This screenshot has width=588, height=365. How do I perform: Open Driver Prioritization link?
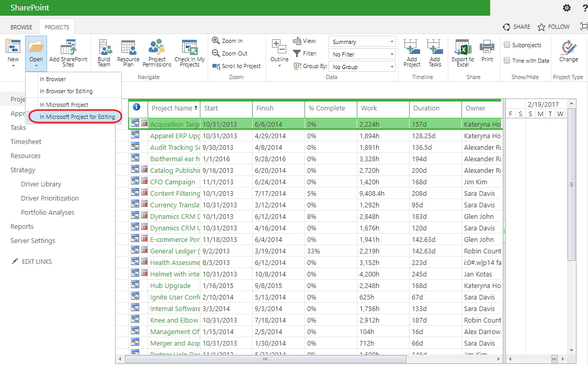(50, 198)
